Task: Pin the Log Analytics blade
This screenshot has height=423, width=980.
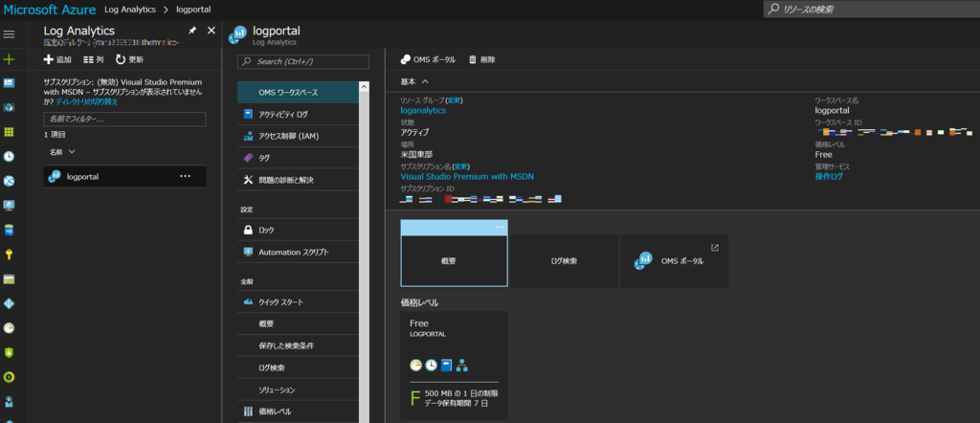Action: [192, 31]
